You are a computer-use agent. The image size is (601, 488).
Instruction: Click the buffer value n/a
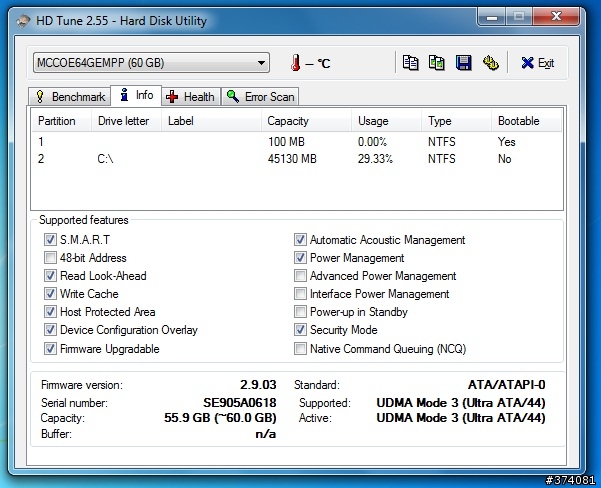pos(266,434)
